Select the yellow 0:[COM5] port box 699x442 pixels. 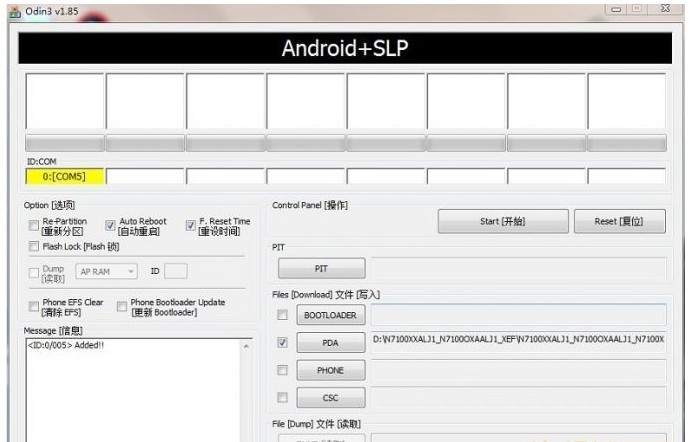tap(65, 176)
